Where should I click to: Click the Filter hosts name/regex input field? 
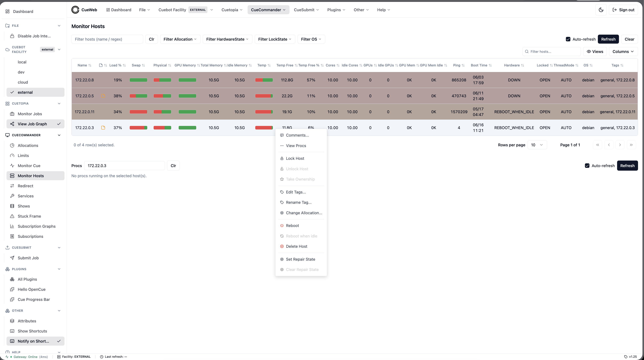107,39
